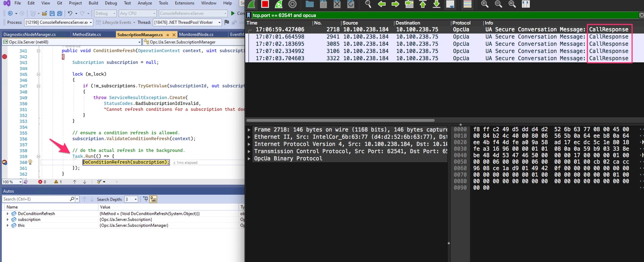Open the Search Depth dropdown
The height and width of the screenshot is (262, 644).
coord(135,199)
